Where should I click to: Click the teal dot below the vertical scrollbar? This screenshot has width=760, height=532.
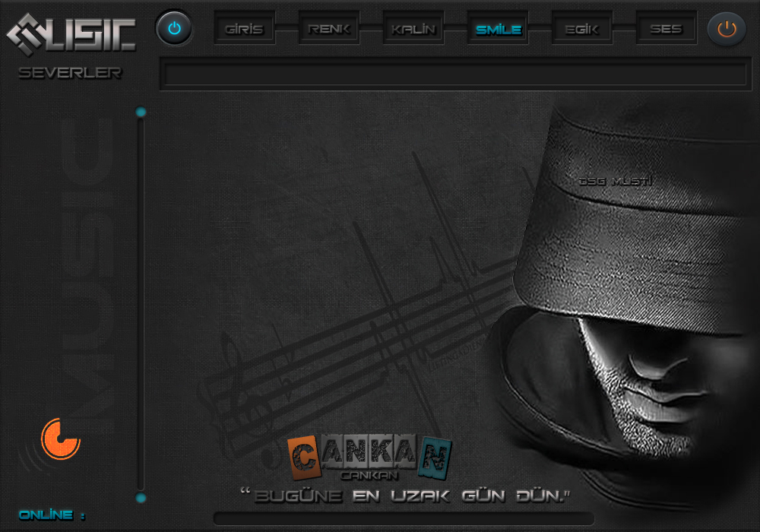[141, 498]
